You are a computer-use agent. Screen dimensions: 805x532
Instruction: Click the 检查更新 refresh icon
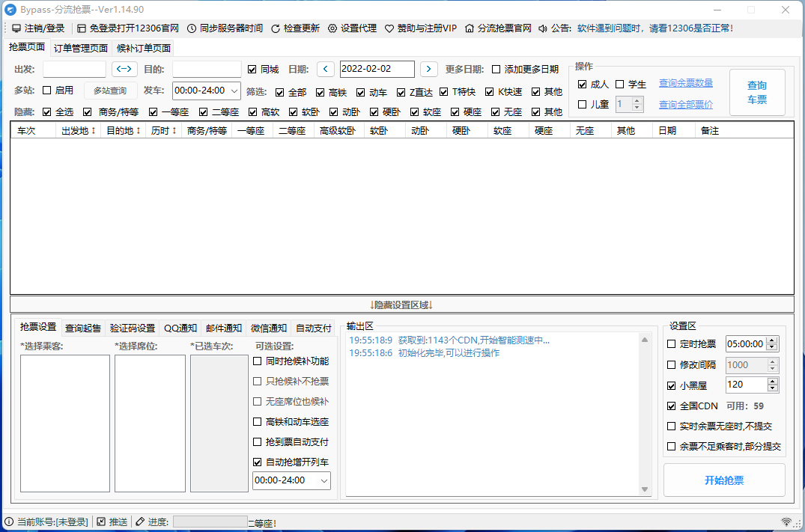tap(276, 28)
